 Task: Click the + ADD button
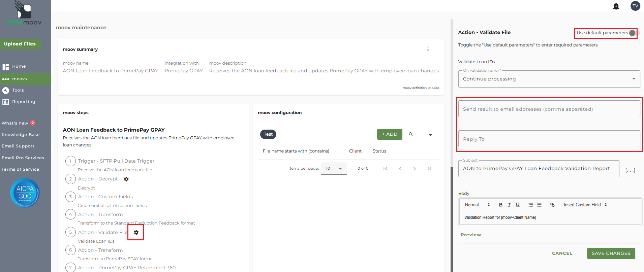(x=390, y=134)
